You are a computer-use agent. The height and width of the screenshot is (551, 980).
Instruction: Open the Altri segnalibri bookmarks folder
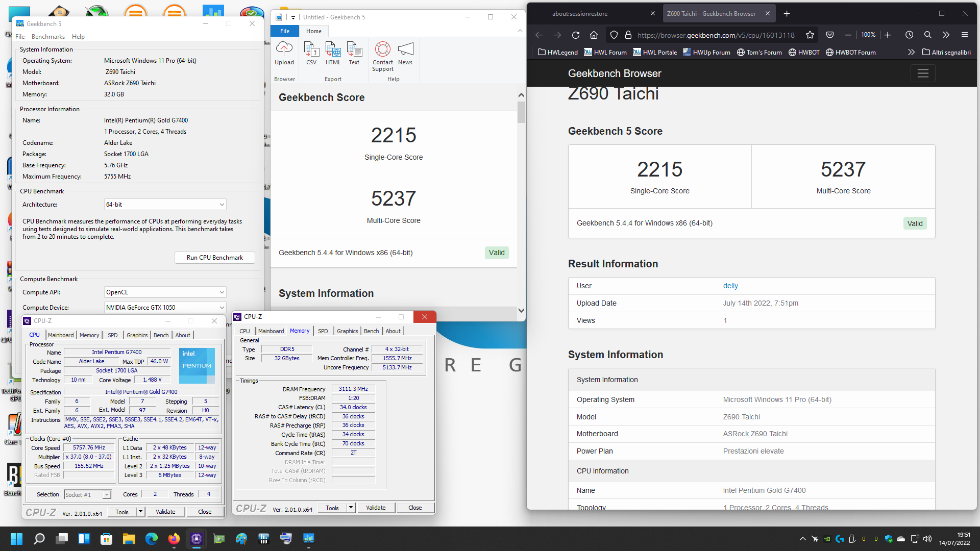pos(947,52)
